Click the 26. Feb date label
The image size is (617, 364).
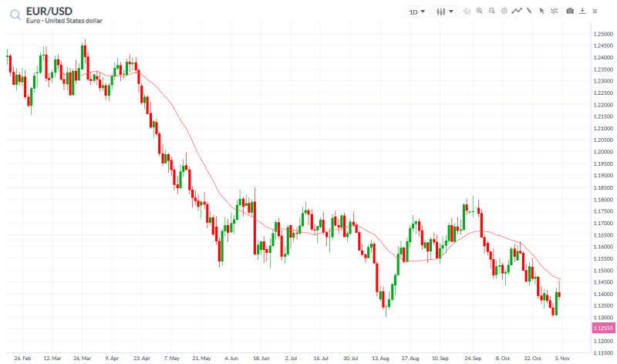coord(22,359)
